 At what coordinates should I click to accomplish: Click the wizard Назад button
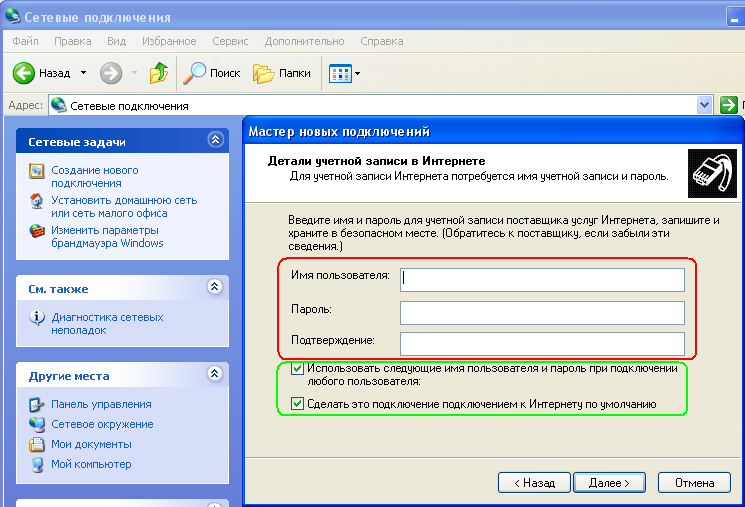click(534, 483)
